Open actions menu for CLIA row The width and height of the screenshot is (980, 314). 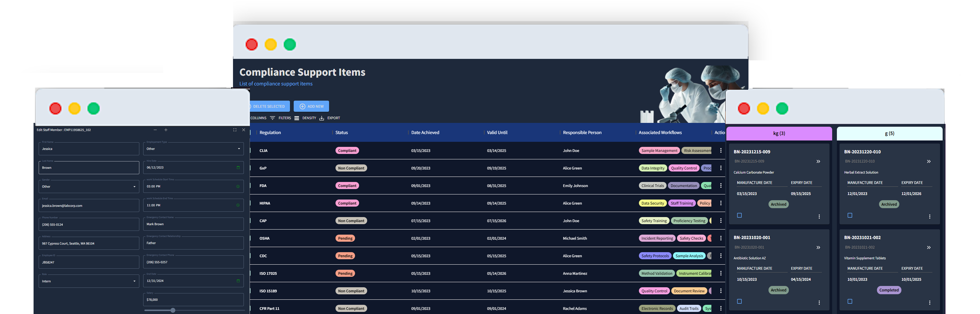pos(721,151)
